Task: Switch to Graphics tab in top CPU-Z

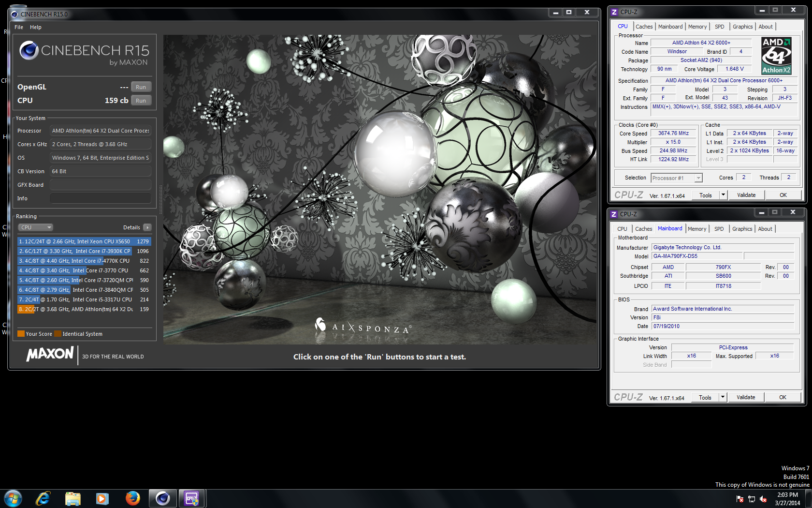Action: [x=743, y=27]
